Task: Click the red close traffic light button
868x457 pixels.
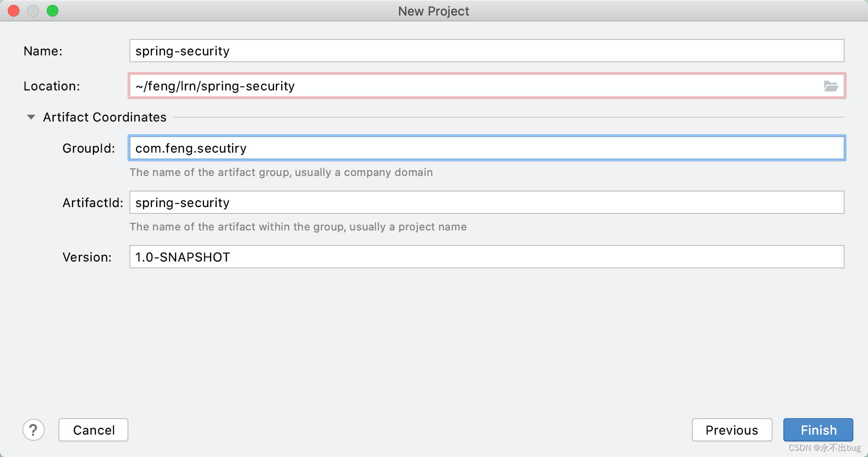Action: (x=13, y=10)
